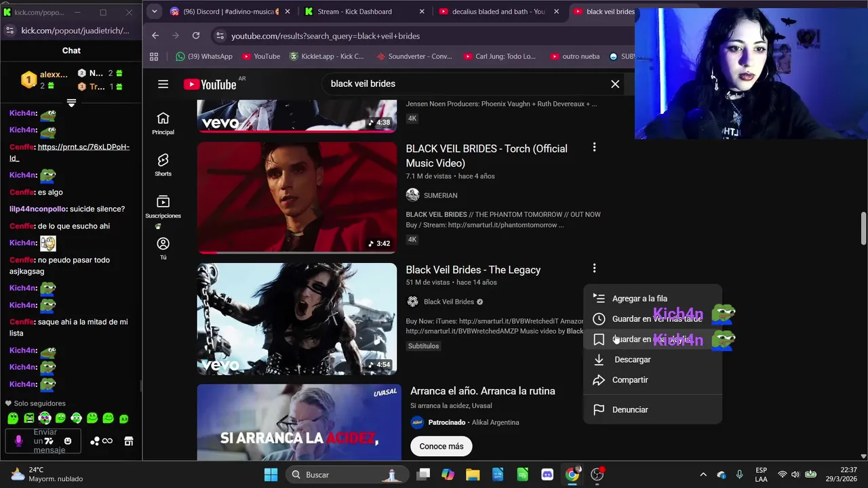The width and height of the screenshot is (868, 488).
Task: Click the Subtítulos badge on The Legacy
Action: click(x=423, y=346)
